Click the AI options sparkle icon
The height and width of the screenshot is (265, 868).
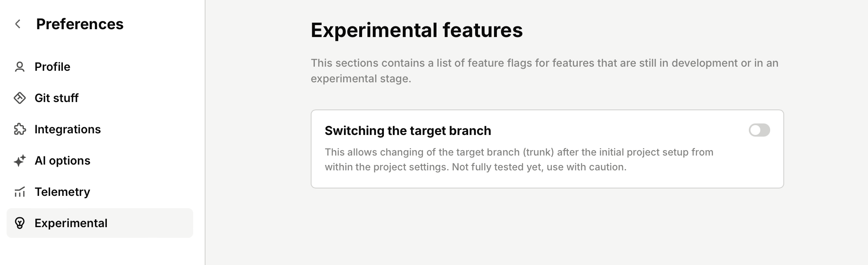pyautogui.click(x=20, y=160)
